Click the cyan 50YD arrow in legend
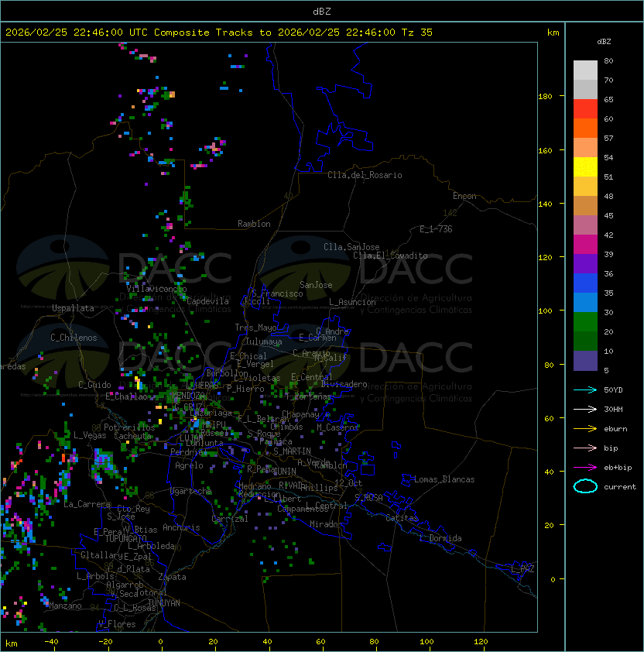644x652 pixels. (x=585, y=389)
